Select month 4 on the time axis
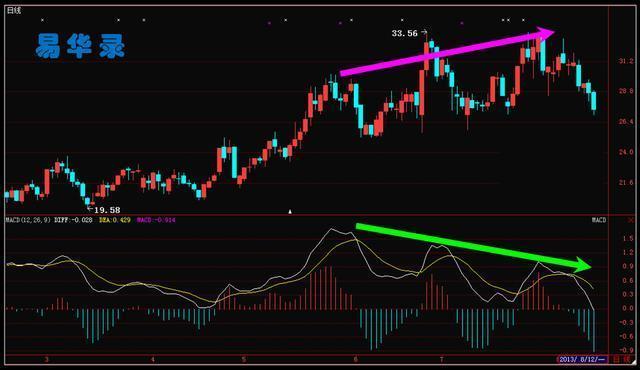The height and width of the screenshot is (370, 640). [153, 359]
